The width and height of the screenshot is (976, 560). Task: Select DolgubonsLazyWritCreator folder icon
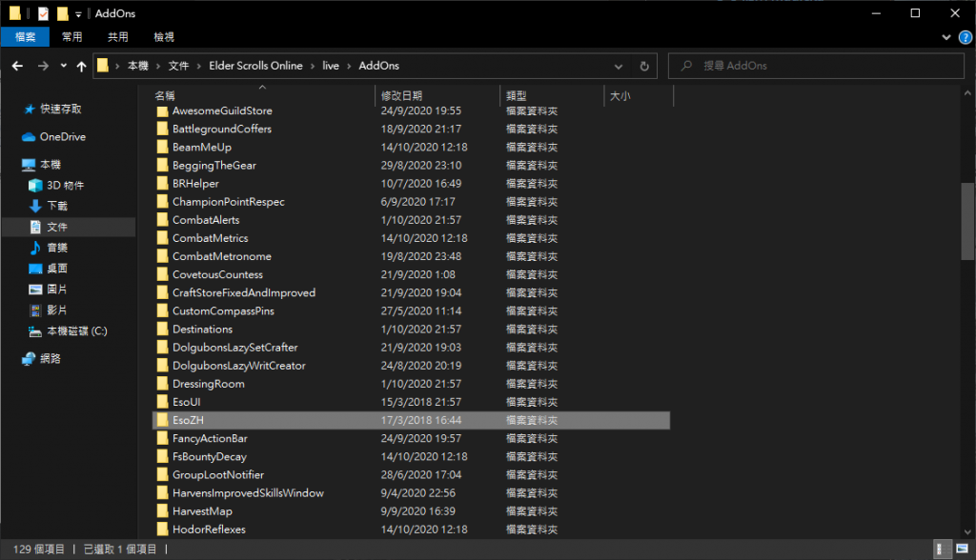pos(162,366)
